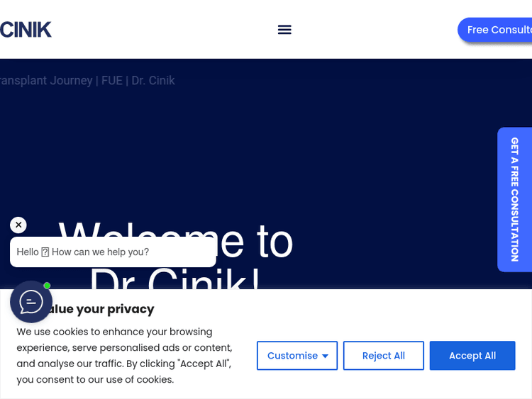Screen dimensions: 532x399
Task: Click 'Dr. Cinik' in the breadcrumb line
Action: (x=153, y=80)
